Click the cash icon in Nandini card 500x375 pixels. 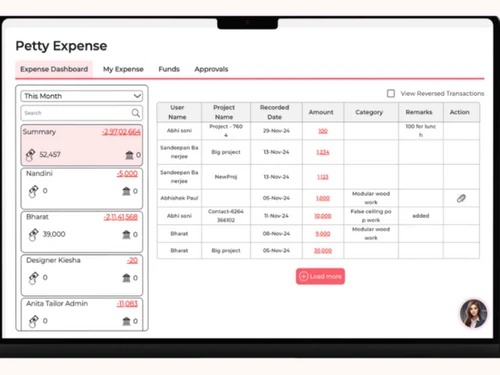pyautogui.click(x=33, y=191)
